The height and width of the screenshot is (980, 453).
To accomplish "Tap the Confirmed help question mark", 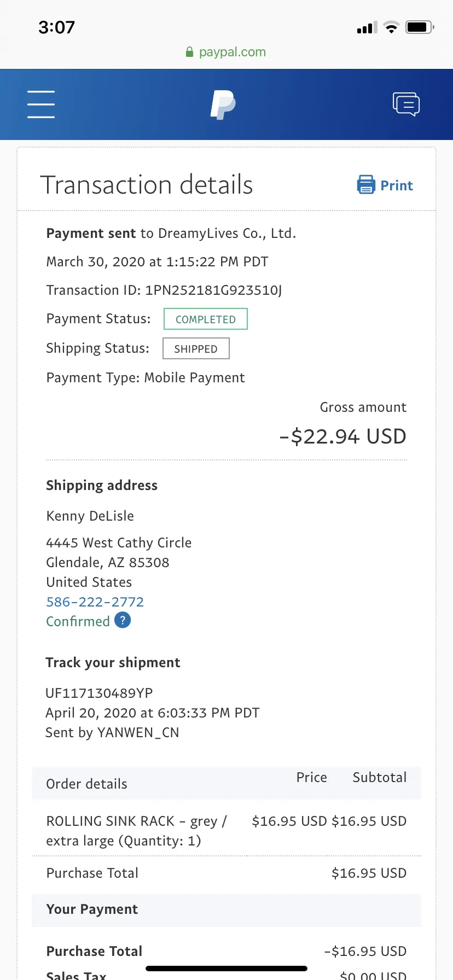I will (x=123, y=620).
